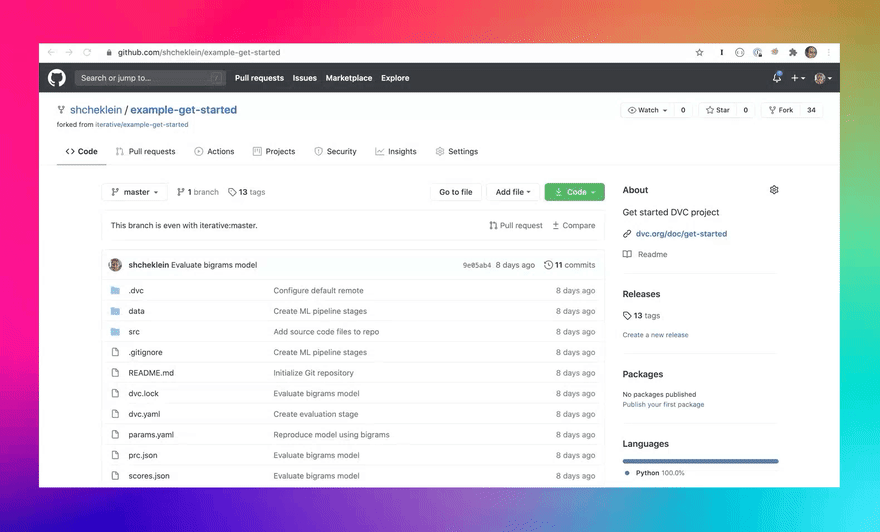Open the params.yaml file

[x=151, y=435]
